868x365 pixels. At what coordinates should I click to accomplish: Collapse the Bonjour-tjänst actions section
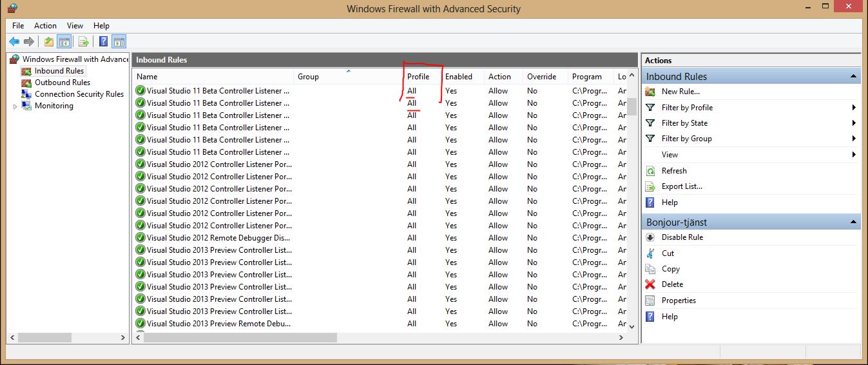point(854,222)
